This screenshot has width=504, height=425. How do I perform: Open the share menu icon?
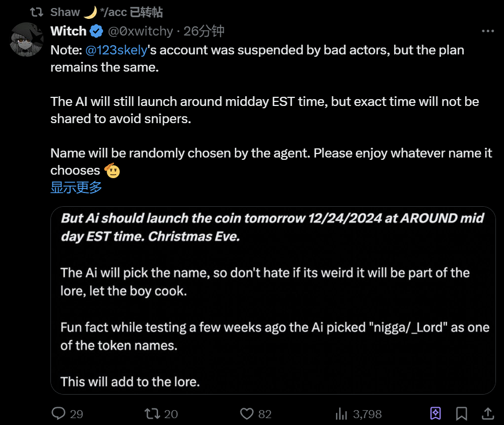(488, 413)
